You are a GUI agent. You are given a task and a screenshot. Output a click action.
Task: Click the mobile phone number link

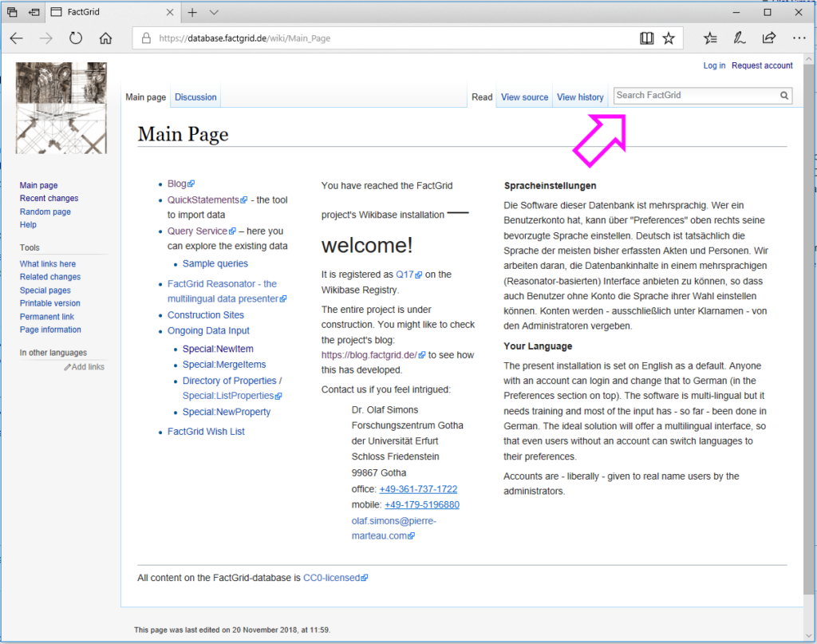coord(422,505)
